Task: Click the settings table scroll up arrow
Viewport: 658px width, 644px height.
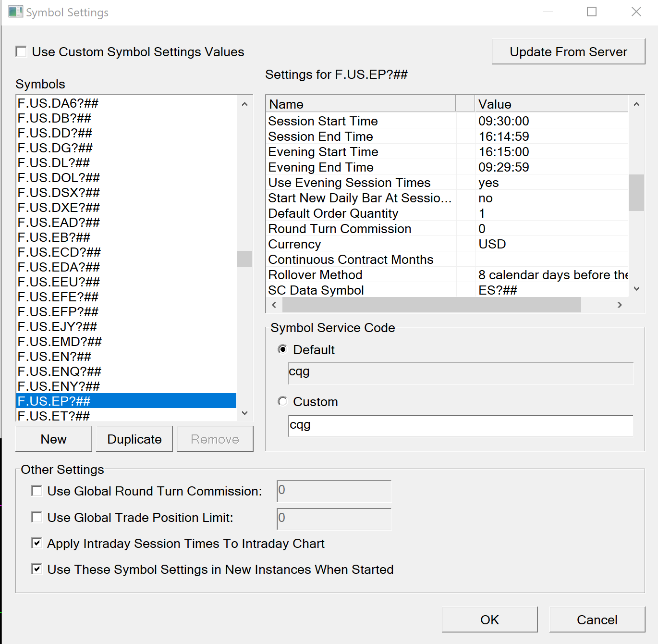Action: coord(636,104)
